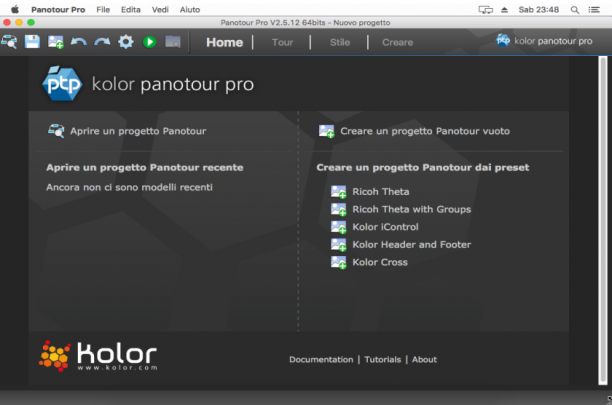Click the Kolor website logo at bottom

tap(98, 356)
